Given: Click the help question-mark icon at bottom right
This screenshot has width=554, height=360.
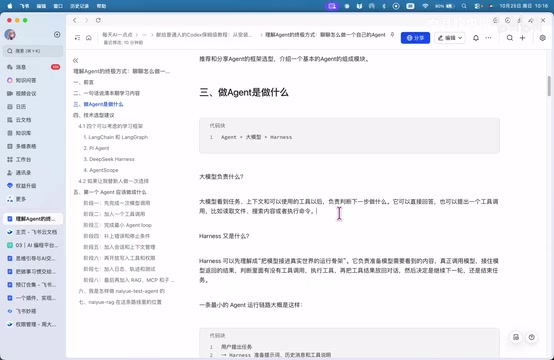Looking at the screenshot, I should [x=531, y=337].
